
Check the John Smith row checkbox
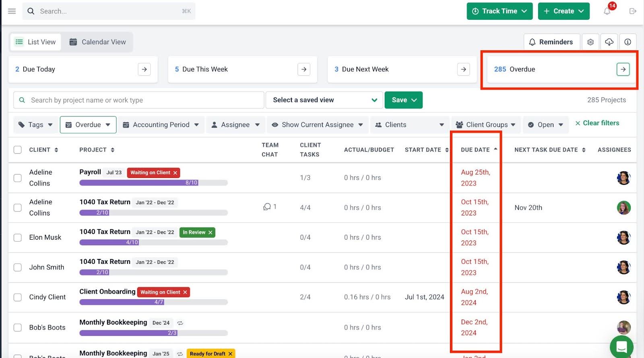18,267
